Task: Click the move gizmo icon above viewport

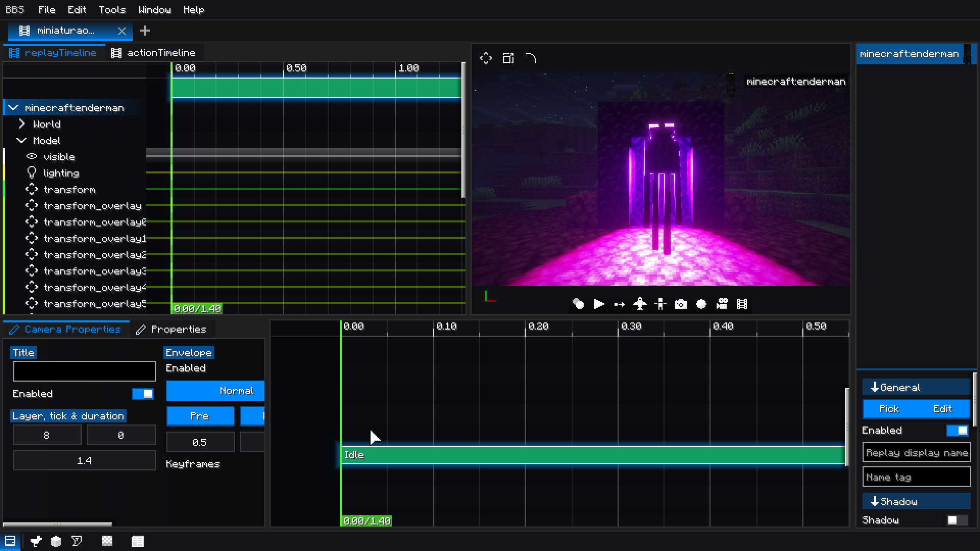Action: click(x=486, y=58)
